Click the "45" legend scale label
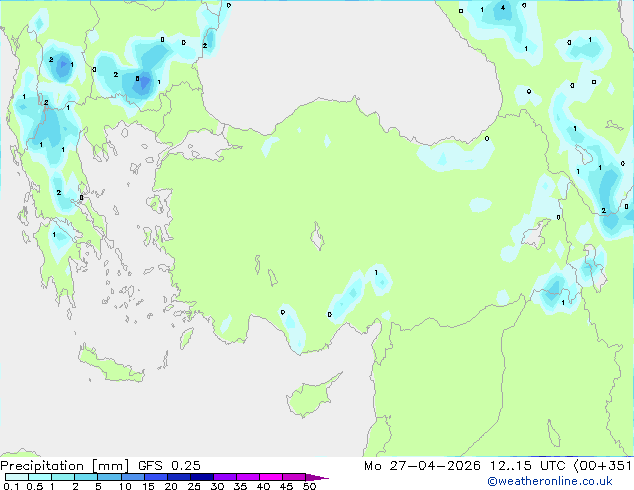This screenshot has width=634, height=490. [286, 486]
